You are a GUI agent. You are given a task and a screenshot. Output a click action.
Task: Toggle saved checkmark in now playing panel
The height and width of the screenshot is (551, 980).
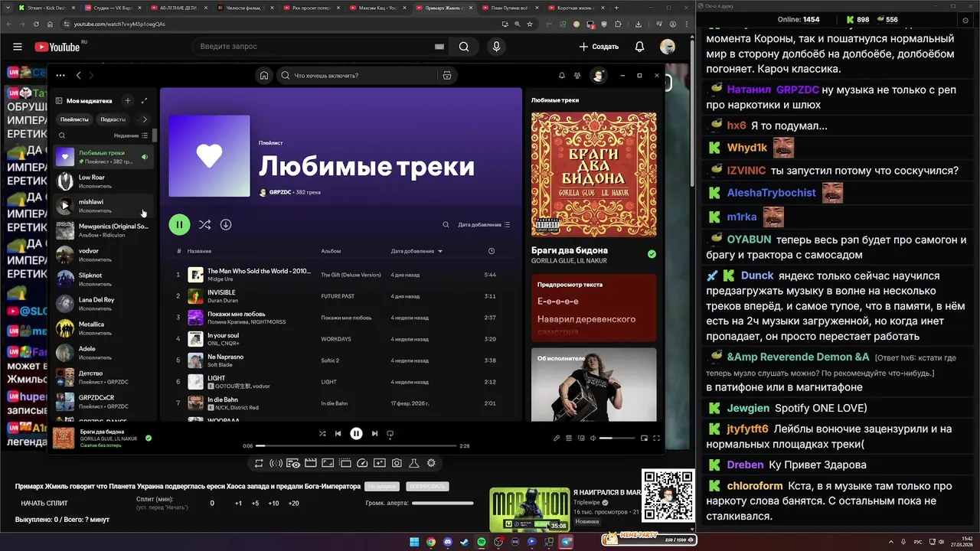pyautogui.click(x=652, y=254)
